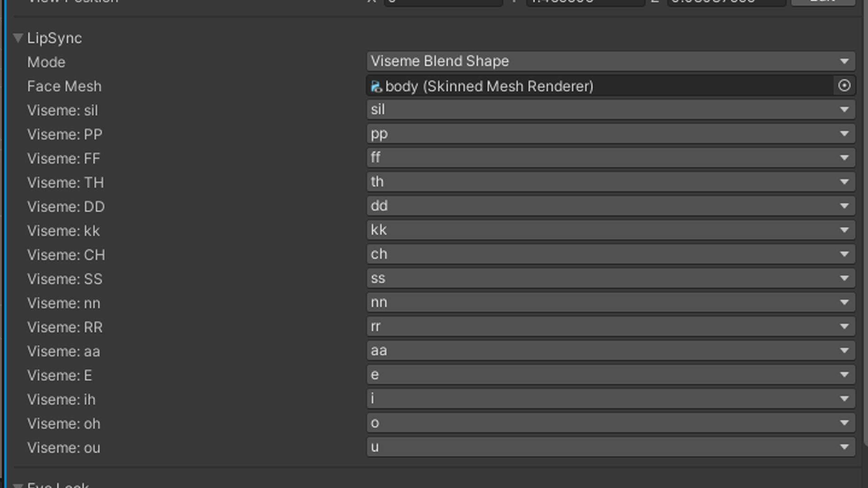Open the Viseme: kk dropdown
The image size is (868, 488).
pos(610,230)
